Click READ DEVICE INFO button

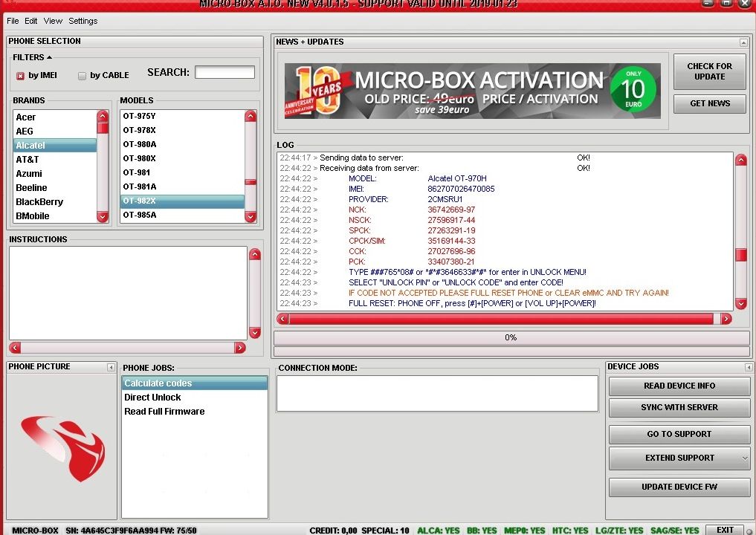click(x=679, y=386)
